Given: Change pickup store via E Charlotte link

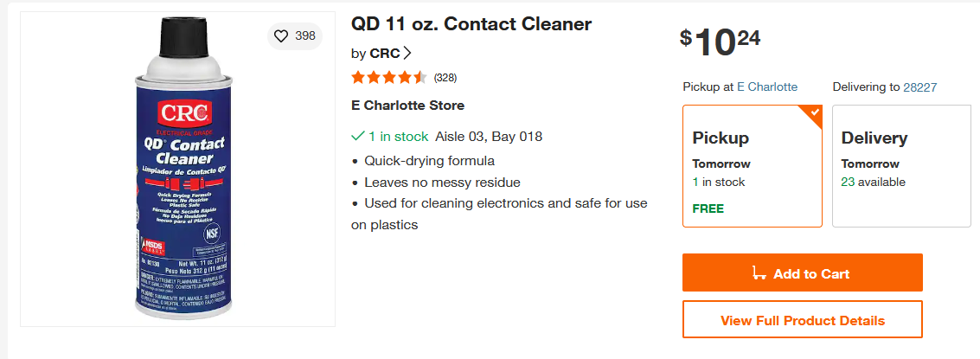Looking at the screenshot, I should click(767, 87).
